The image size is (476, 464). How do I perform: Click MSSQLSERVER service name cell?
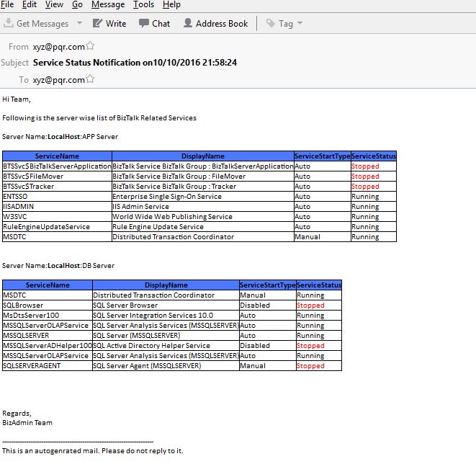point(48,335)
